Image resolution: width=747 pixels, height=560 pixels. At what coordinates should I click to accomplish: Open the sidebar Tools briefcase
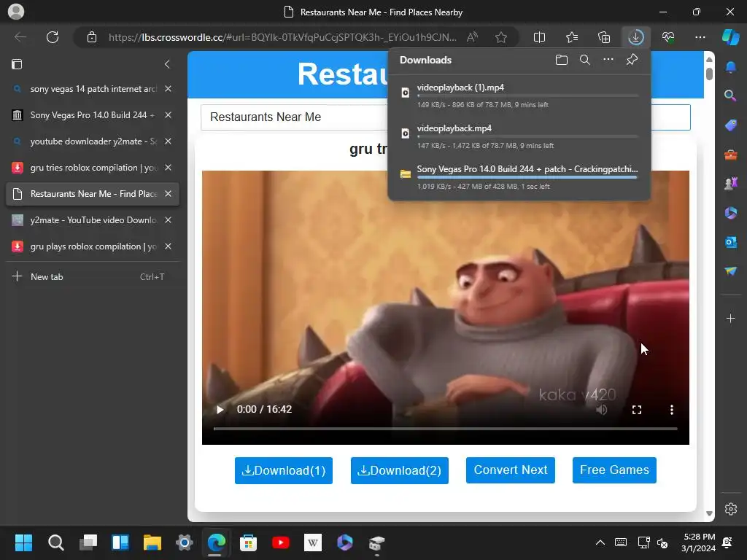tap(730, 155)
